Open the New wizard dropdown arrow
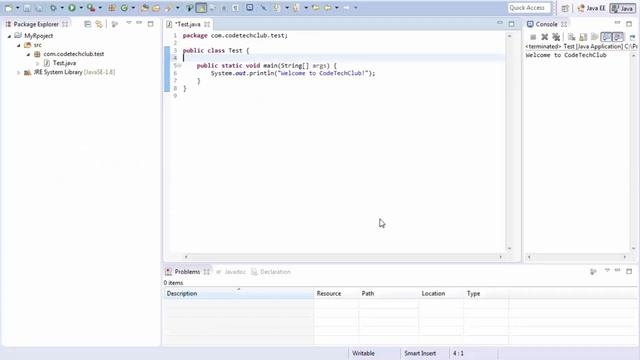Viewport: 640px width, 360px height. 18,8
